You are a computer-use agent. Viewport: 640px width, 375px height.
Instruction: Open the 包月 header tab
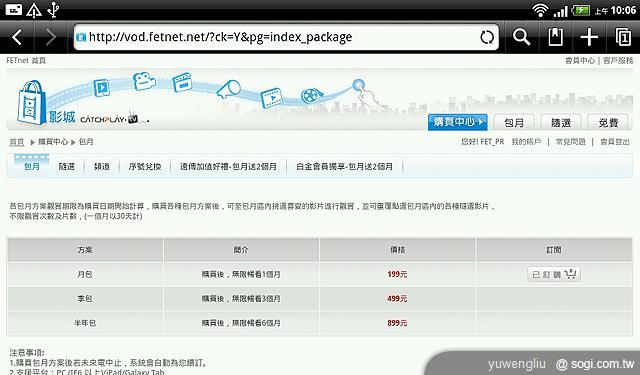(514, 122)
